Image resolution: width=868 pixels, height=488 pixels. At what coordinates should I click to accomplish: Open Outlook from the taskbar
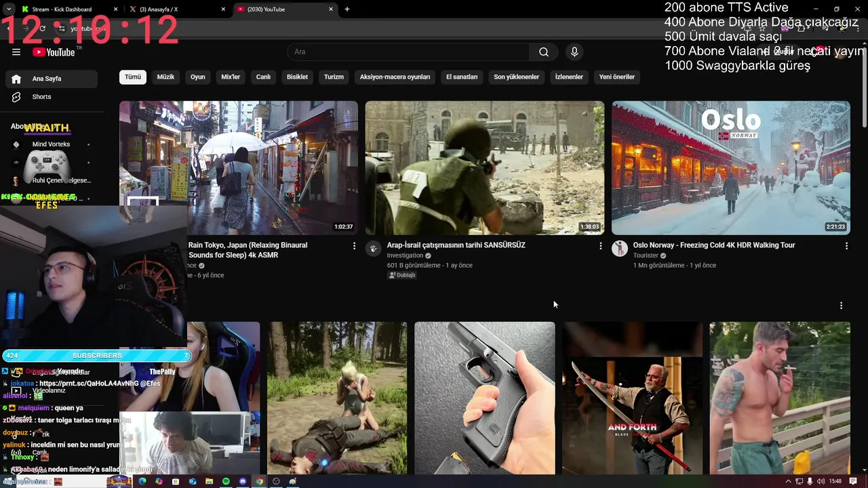(x=193, y=481)
